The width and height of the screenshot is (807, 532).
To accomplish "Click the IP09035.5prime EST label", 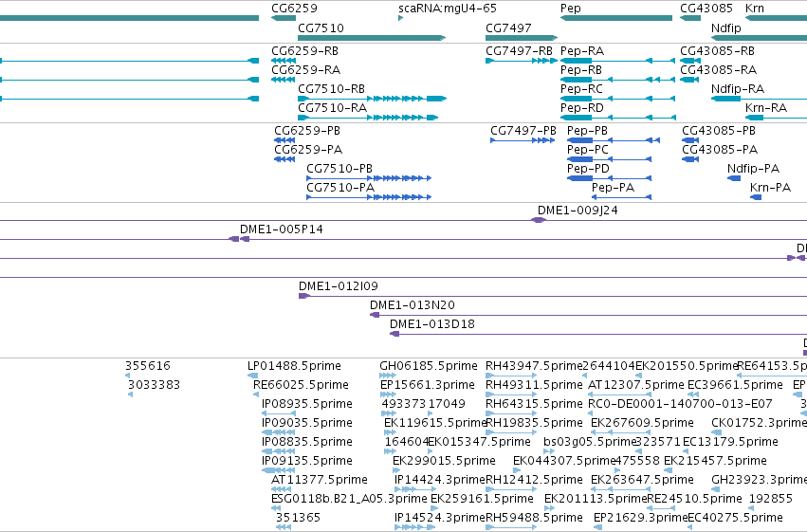I will click(x=307, y=423).
